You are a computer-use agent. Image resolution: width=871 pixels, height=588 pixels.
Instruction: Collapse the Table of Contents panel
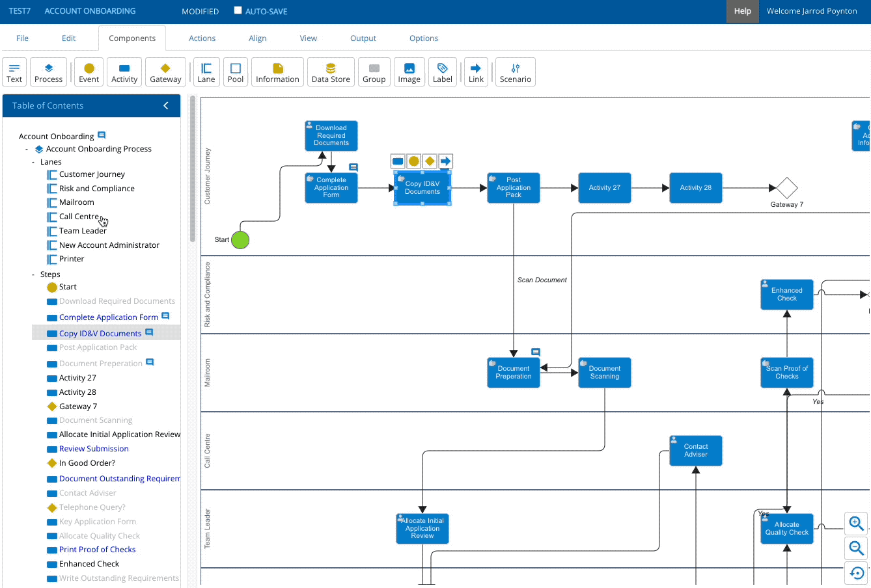click(x=166, y=105)
